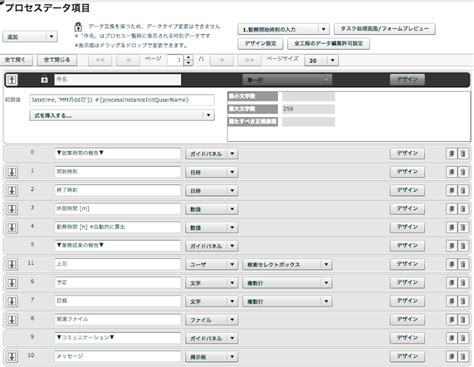
Task: Open the page size dropdown showing 20
Action: click(x=321, y=60)
